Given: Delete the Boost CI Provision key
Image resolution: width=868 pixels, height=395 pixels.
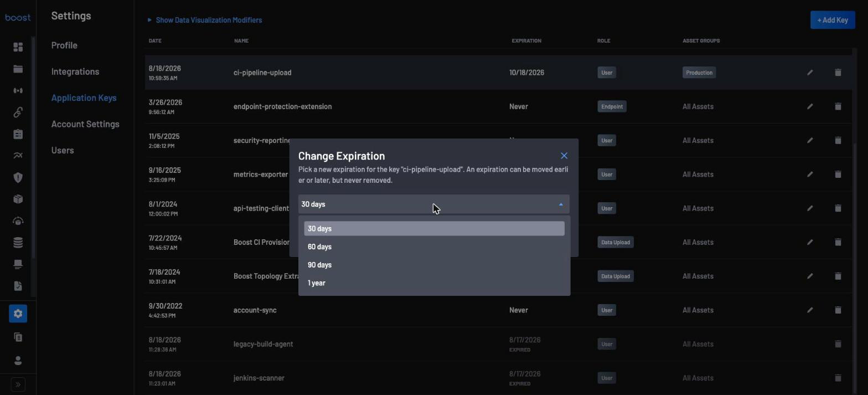Looking at the screenshot, I should [838, 242].
